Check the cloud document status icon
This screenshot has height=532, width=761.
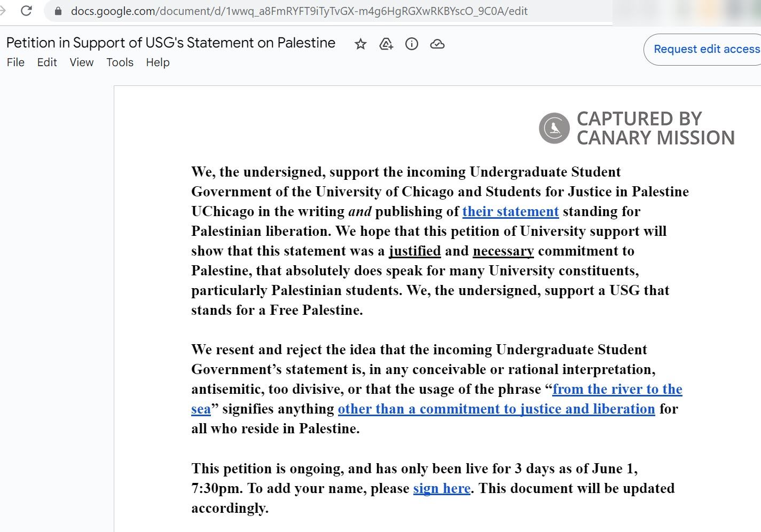tap(437, 44)
